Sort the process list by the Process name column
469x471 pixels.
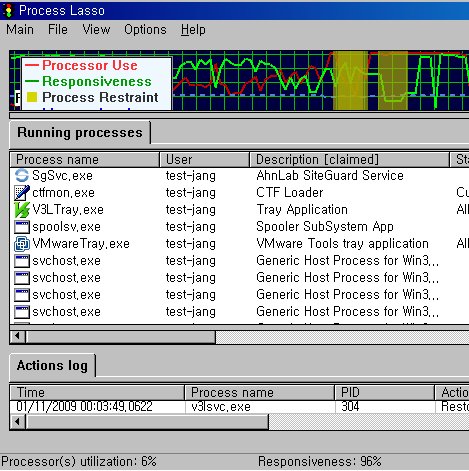[x=85, y=160]
